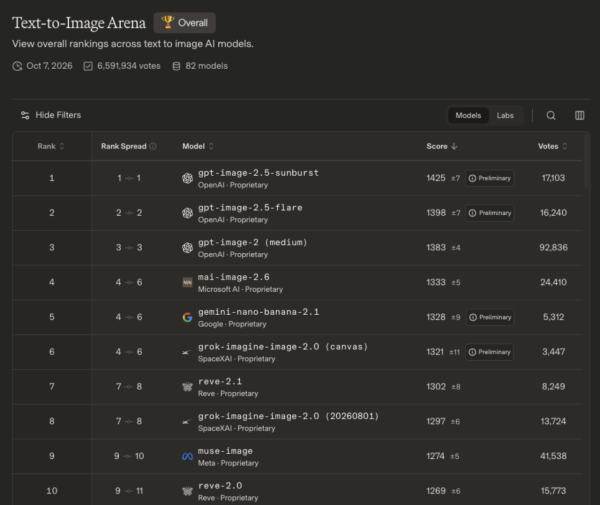Click the SpaceXAI logo beside grok-imagine-image-2.0 (canvas)
This screenshot has height=505, width=600.
click(186, 352)
